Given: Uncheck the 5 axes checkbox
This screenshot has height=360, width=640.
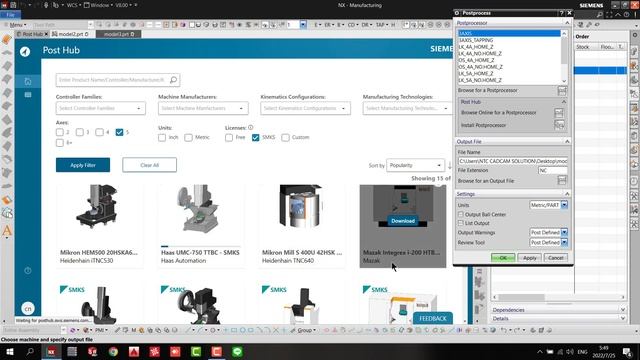Looking at the screenshot, I should tap(119, 132).
